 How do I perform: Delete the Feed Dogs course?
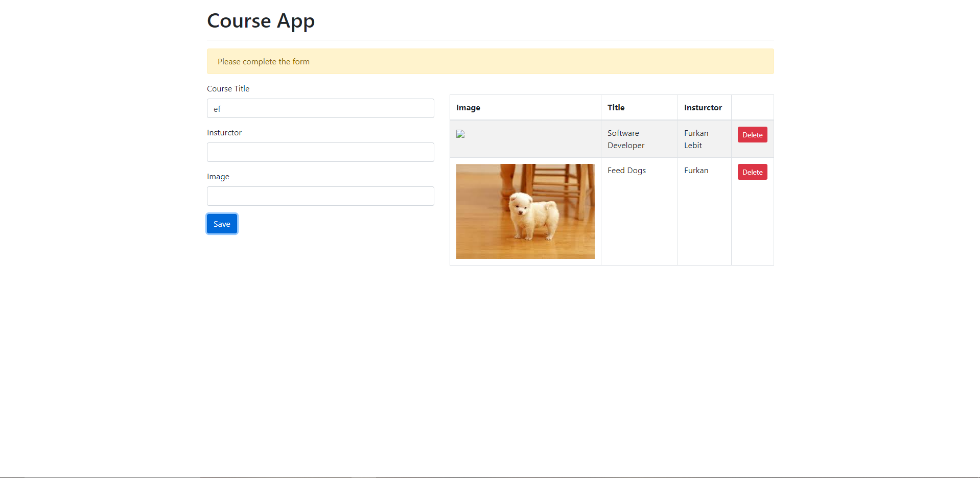(x=752, y=172)
